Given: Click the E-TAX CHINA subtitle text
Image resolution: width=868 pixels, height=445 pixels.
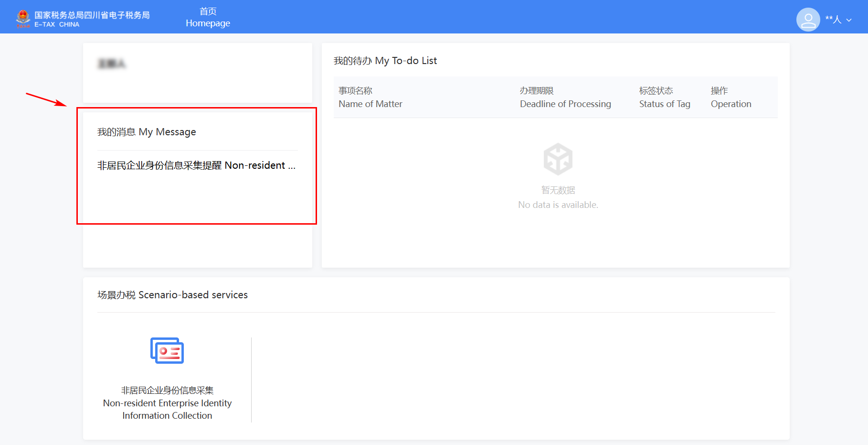Looking at the screenshot, I should point(57,25).
